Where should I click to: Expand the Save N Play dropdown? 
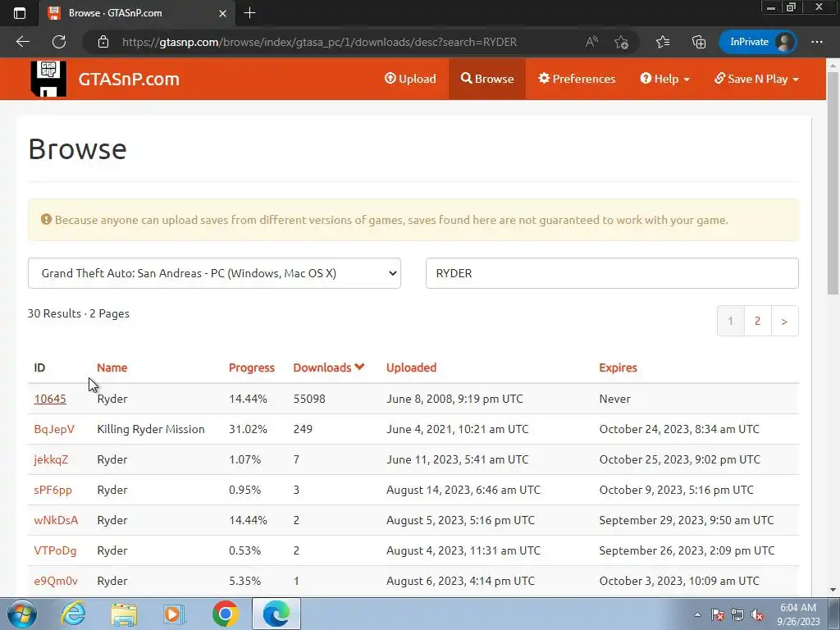[x=756, y=79]
